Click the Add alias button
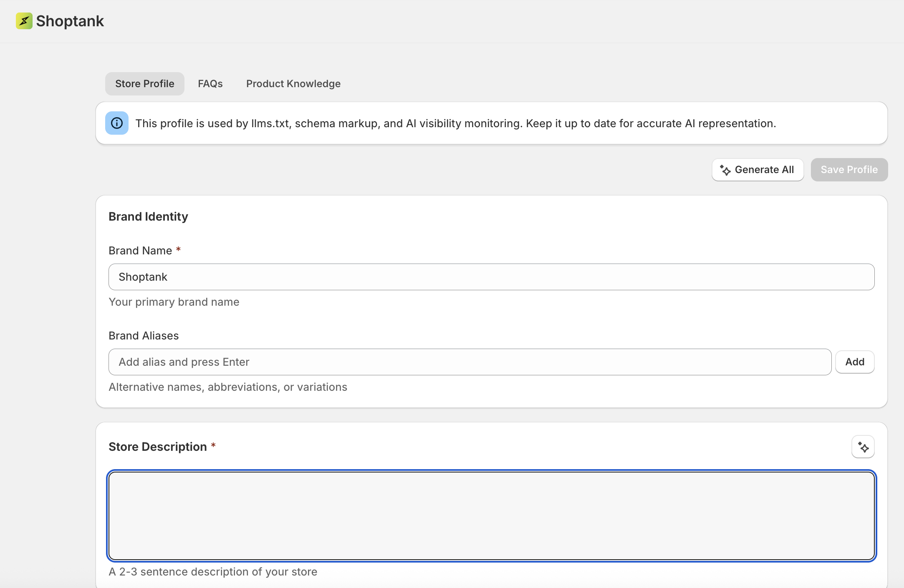 click(x=854, y=362)
